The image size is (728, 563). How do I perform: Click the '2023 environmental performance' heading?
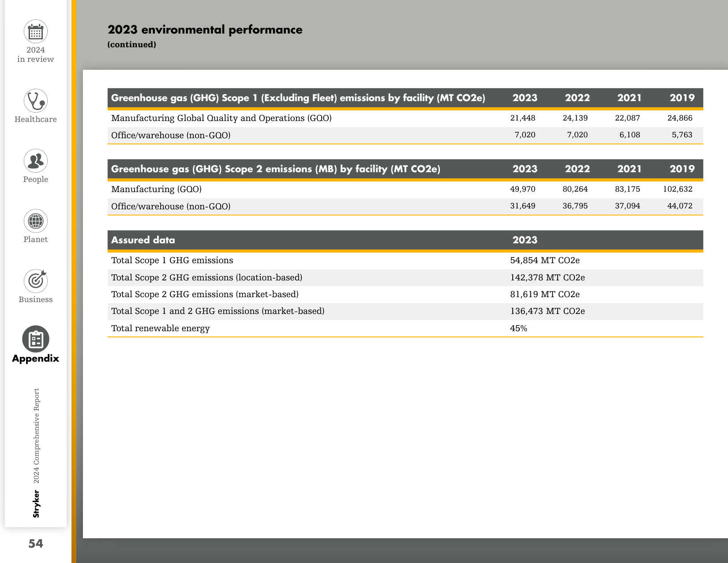[205, 30]
